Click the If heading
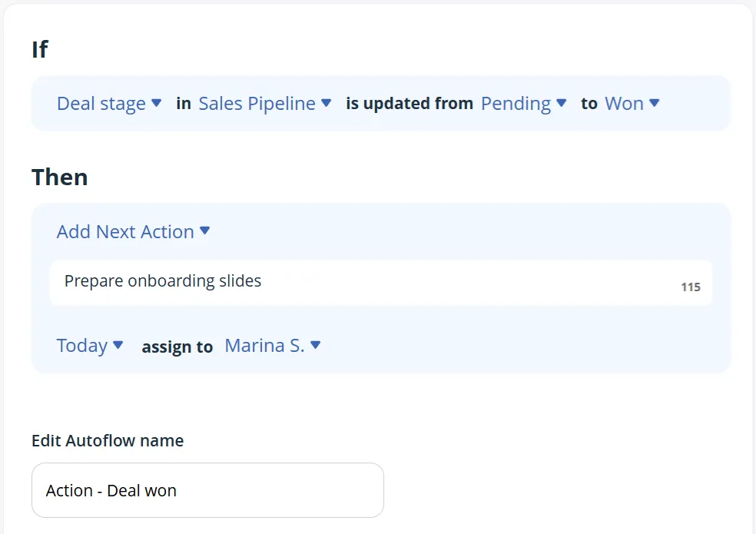756x534 pixels. point(40,49)
